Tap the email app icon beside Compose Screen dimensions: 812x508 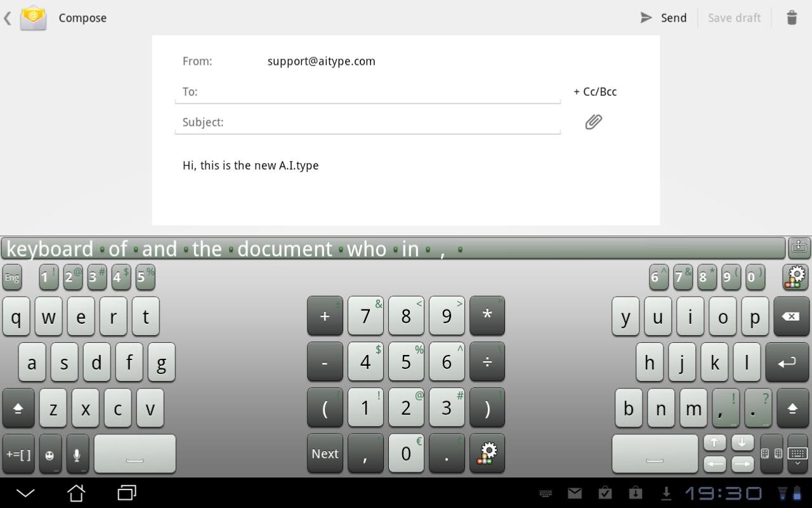33,17
